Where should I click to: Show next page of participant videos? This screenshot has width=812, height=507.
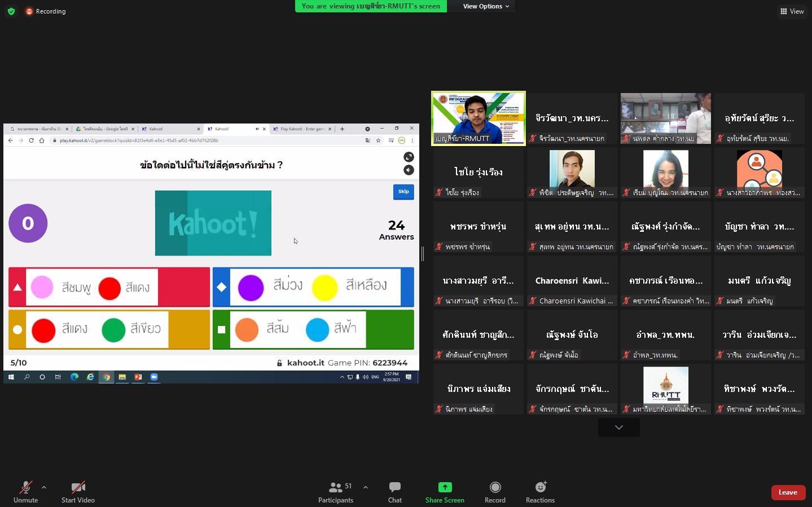[x=619, y=427]
